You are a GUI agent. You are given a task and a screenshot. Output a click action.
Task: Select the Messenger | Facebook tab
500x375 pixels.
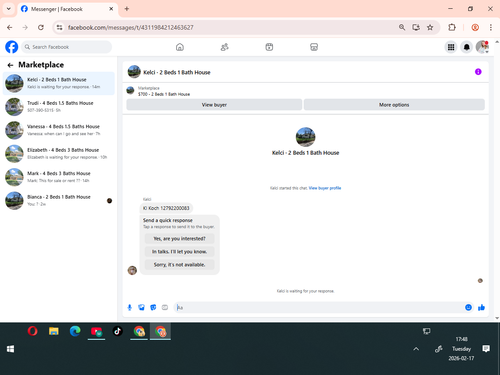(x=67, y=9)
